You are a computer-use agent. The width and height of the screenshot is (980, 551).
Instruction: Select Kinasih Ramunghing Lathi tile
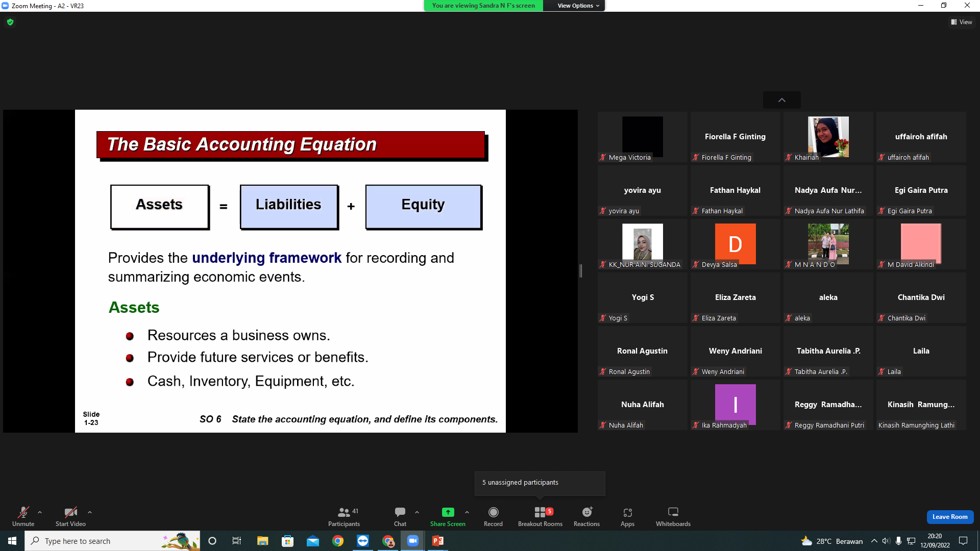[x=921, y=405]
